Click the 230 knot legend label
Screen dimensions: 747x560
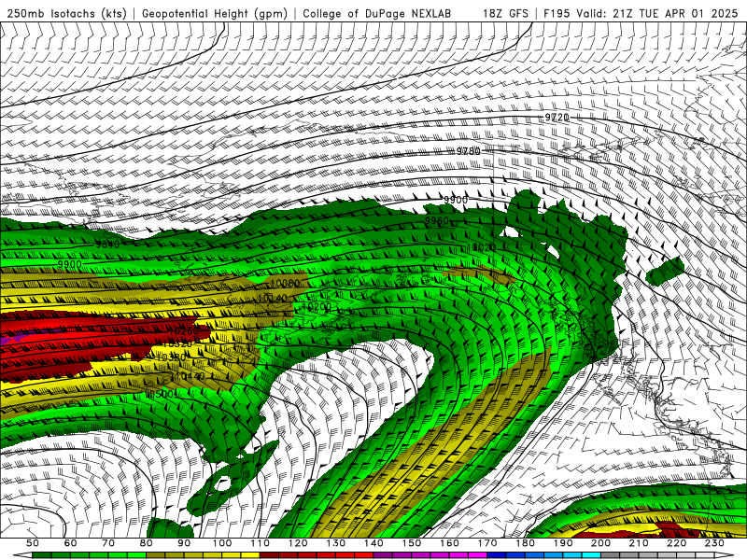714,543
